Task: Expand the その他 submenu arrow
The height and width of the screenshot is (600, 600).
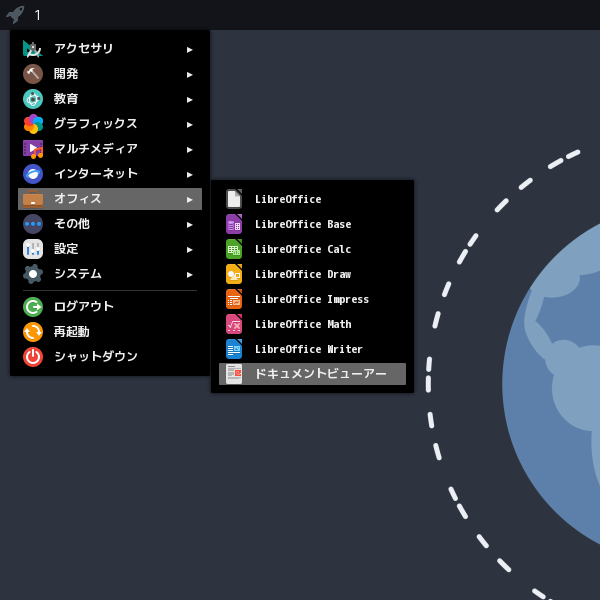Action: click(189, 225)
